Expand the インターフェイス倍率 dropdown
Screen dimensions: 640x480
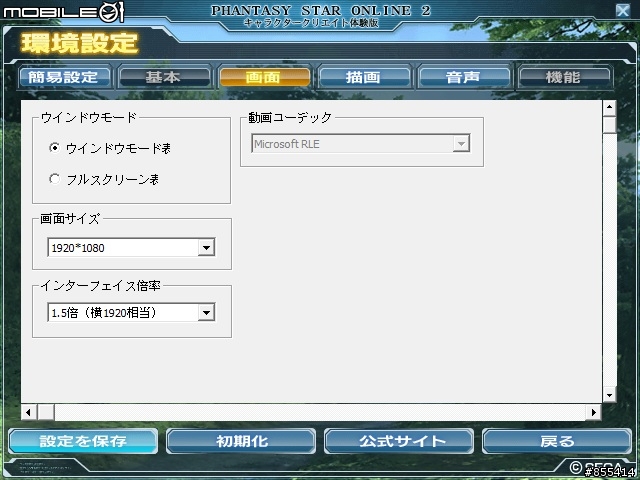(x=206, y=313)
